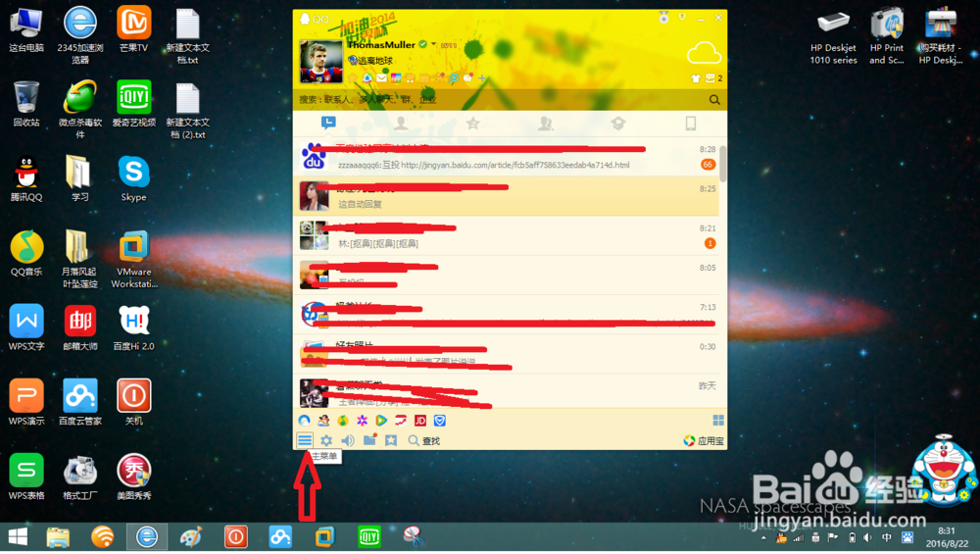Open the colorful pinwheel app icon
Screen dimensions: 980x554
click(362, 421)
